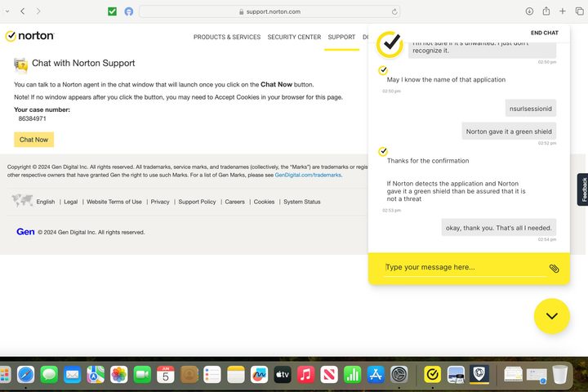Viewport: 588px width, 392px height.
Task: Click the Safari share icon
Action: tap(546, 11)
